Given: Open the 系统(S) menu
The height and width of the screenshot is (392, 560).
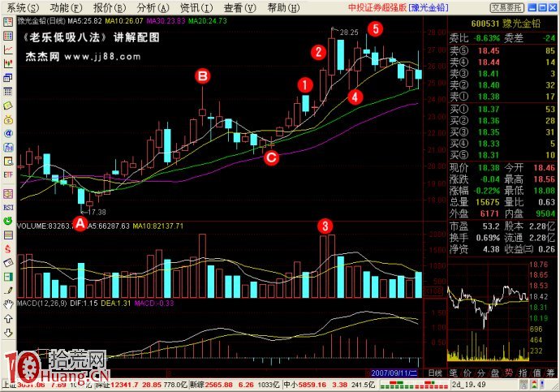Looking at the screenshot, I should point(23,7).
